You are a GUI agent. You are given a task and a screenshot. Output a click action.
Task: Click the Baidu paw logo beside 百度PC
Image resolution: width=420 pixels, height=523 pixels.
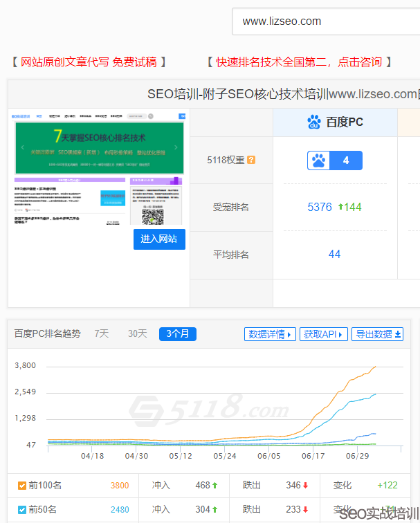click(x=314, y=122)
